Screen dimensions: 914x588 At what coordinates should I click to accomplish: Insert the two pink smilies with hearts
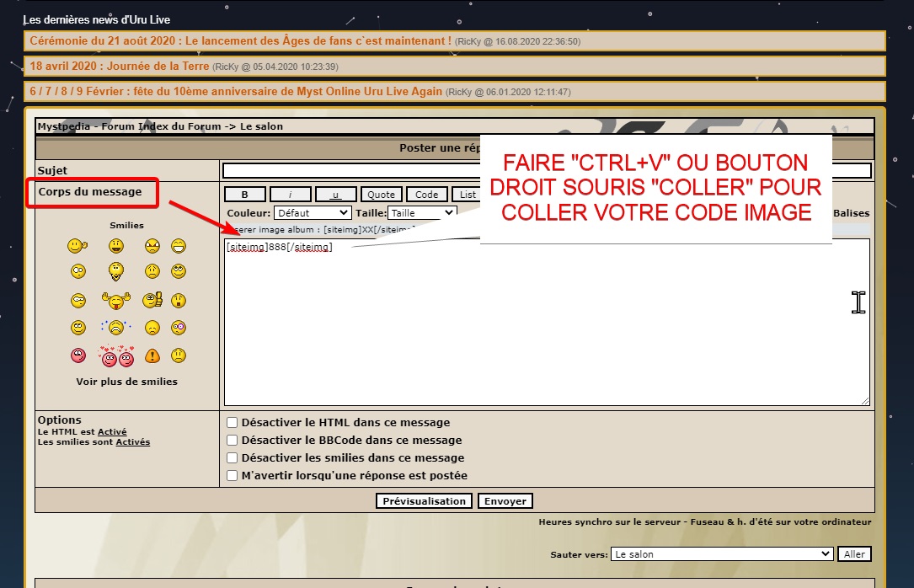(x=117, y=356)
